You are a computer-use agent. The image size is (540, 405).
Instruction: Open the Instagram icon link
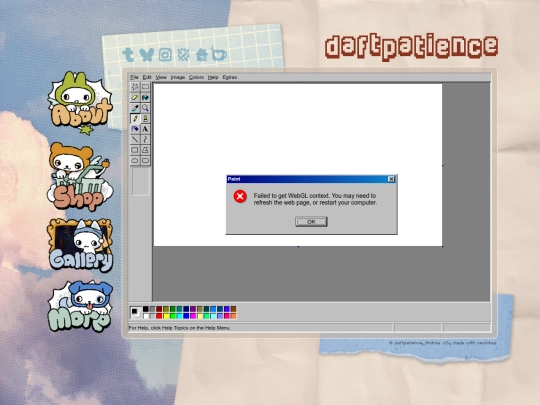click(165, 55)
